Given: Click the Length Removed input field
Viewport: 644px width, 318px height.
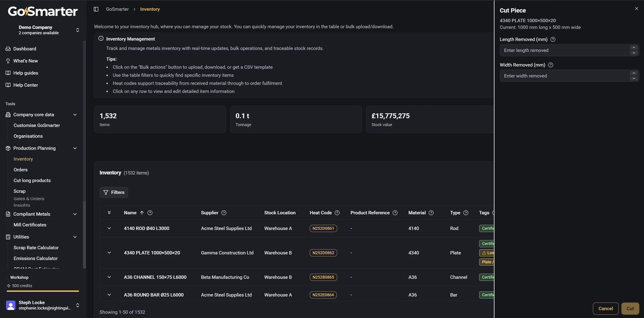Looking at the screenshot, I should [x=569, y=50].
